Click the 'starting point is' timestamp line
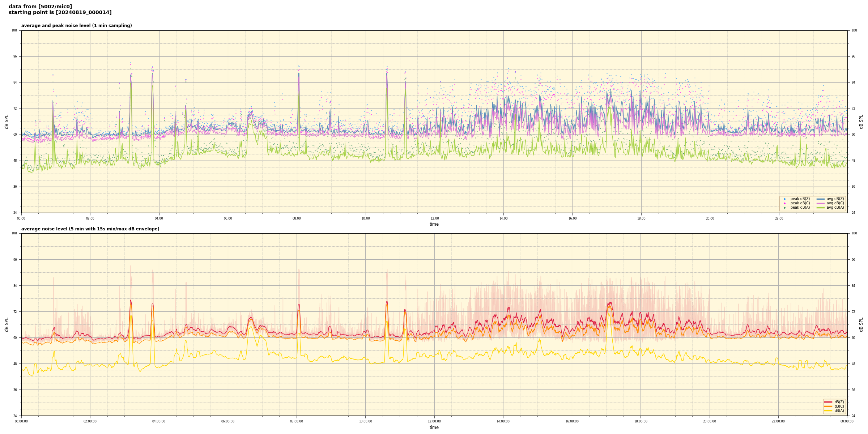This screenshot has height=434, width=868. [60, 13]
